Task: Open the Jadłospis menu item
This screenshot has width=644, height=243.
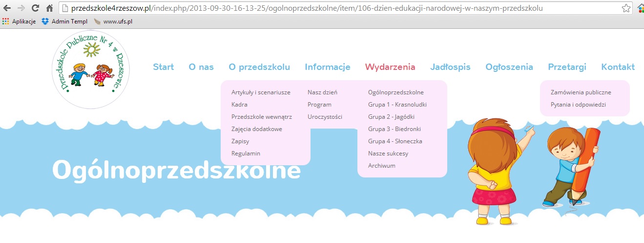Action: pyautogui.click(x=450, y=67)
